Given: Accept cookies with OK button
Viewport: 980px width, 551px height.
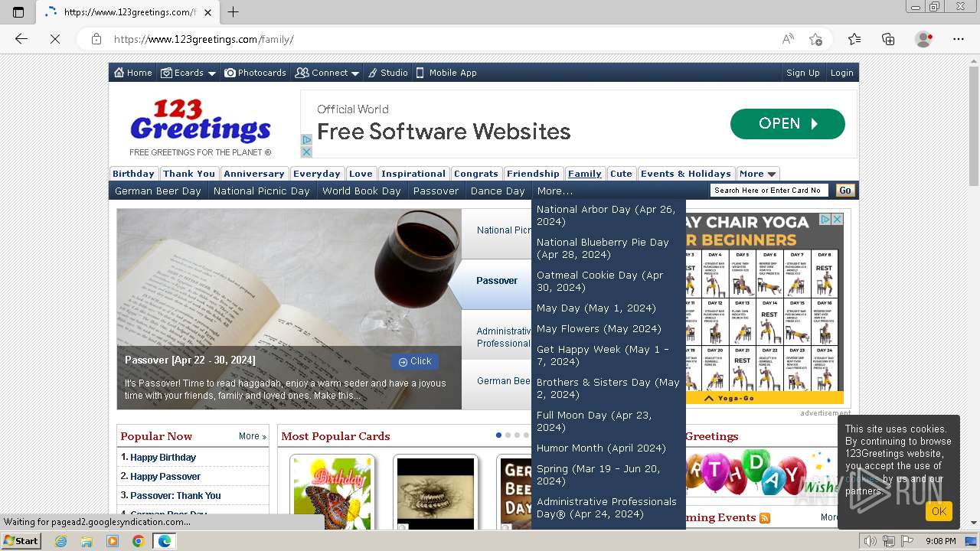Looking at the screenshot, I should click(x=939, y=511).
